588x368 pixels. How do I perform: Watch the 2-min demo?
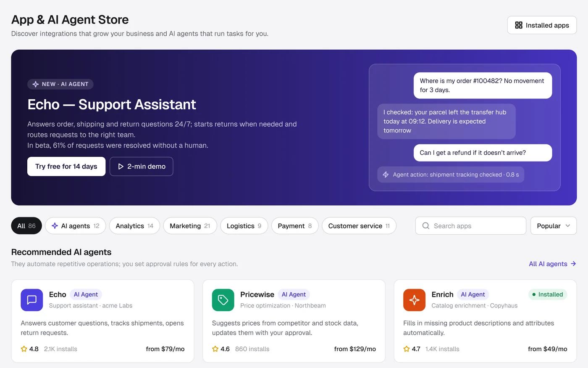(x=142, y=167)
